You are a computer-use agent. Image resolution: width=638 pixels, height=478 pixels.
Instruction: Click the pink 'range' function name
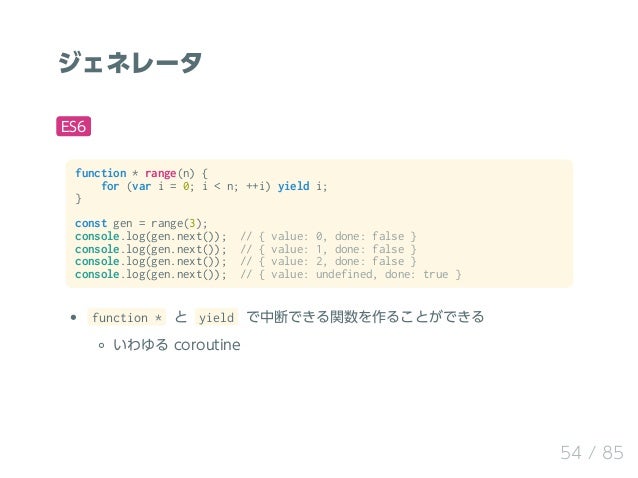(x=160, y=173)
